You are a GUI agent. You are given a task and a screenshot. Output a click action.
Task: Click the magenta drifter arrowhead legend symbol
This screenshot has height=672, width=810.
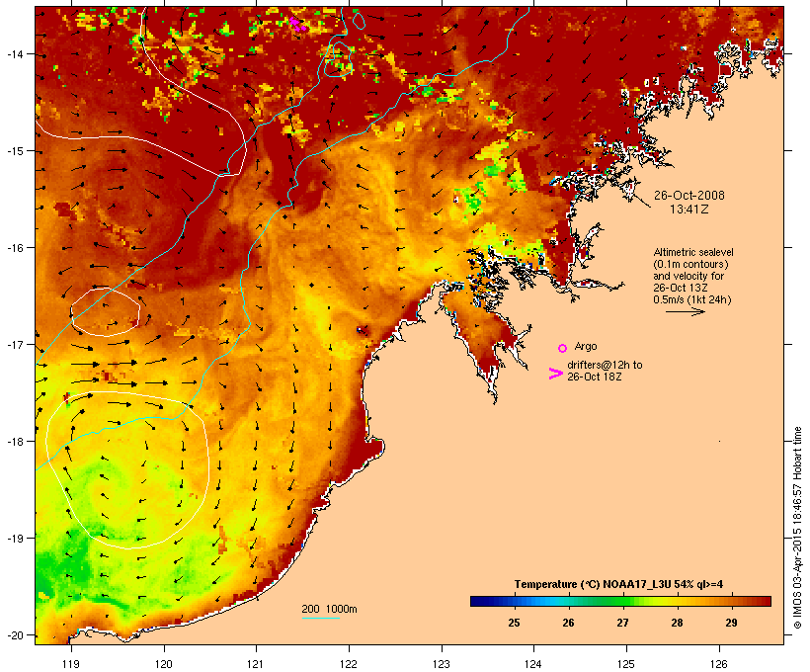click(x=555, y=374)
